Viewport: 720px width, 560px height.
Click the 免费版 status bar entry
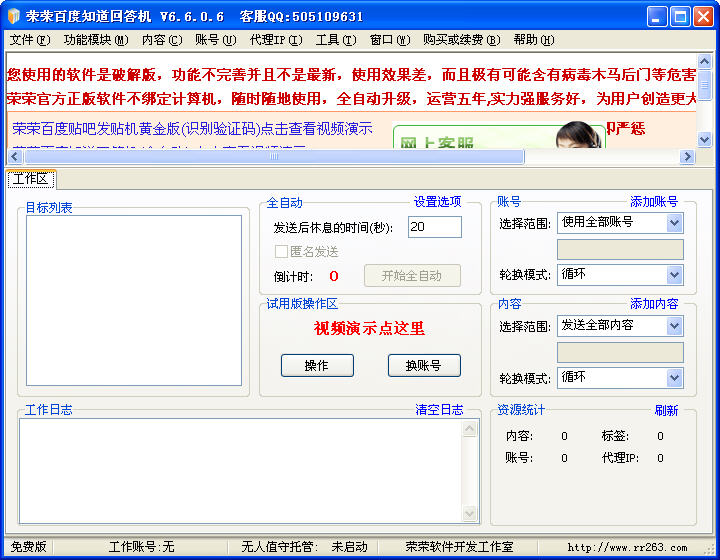tap(28, 547)
